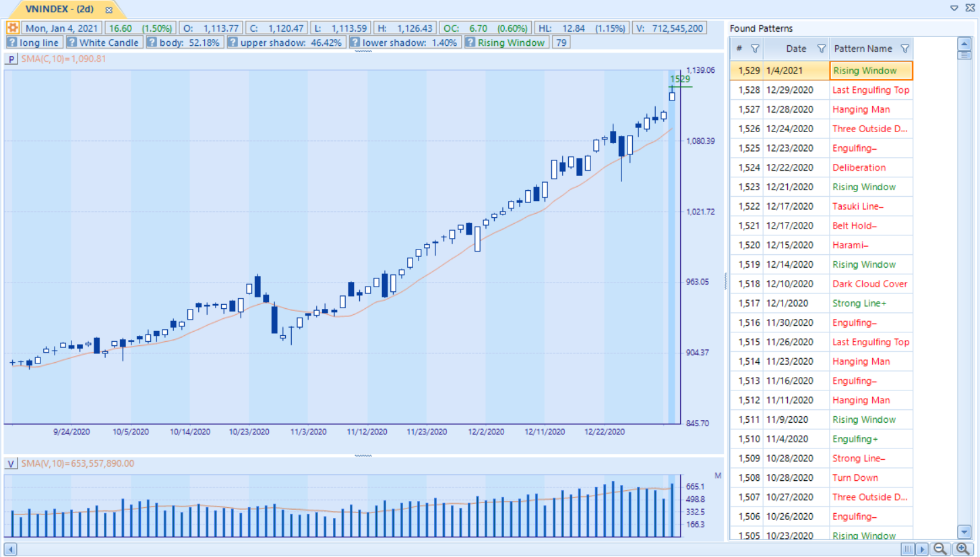Open filter for the # column

[755, 49]
